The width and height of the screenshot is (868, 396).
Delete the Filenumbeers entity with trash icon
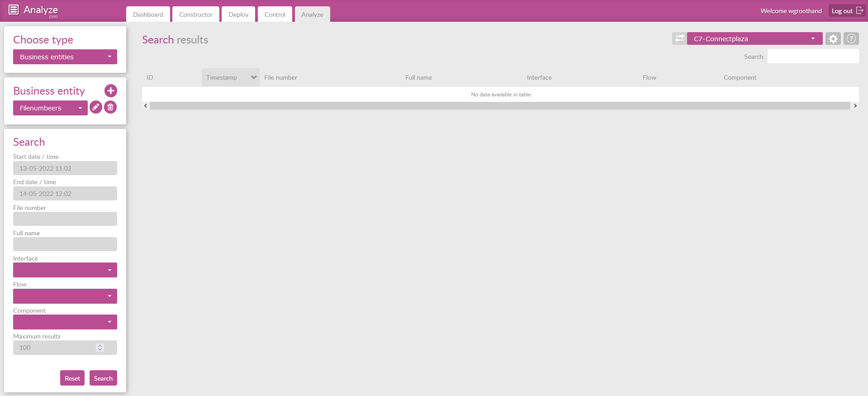click(x=110, y=107)
